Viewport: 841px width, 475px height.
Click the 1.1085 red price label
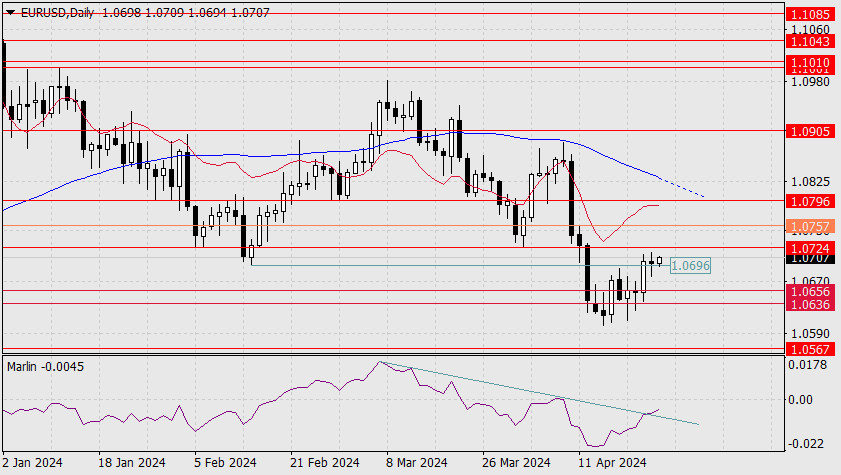tap(810, 14)
